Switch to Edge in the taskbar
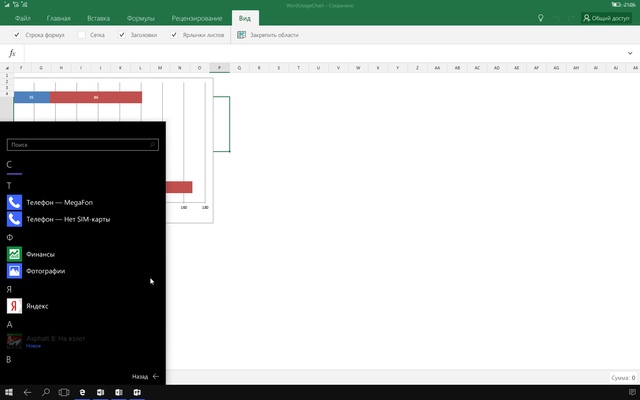 [82, 392]
